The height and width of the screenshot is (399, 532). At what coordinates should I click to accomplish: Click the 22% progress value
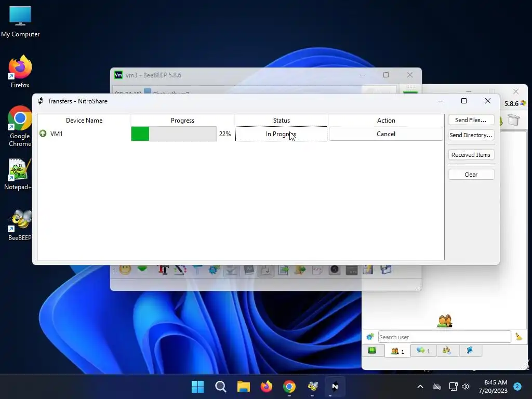[x=225, y=134]
